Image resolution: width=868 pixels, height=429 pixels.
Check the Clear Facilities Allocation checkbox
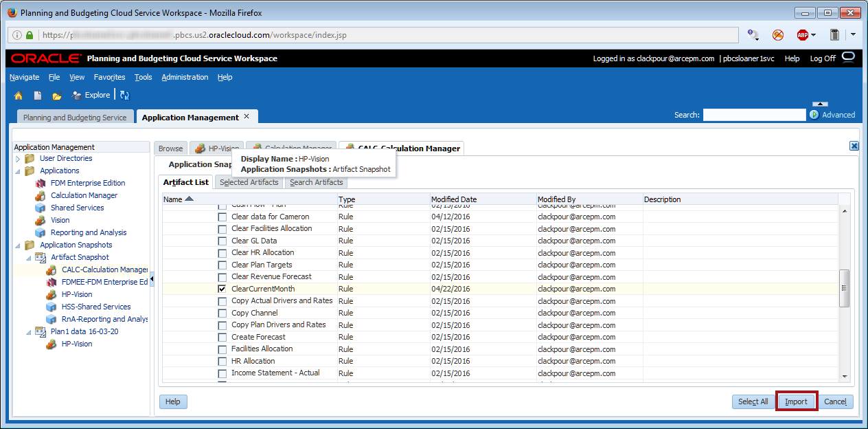222,229
